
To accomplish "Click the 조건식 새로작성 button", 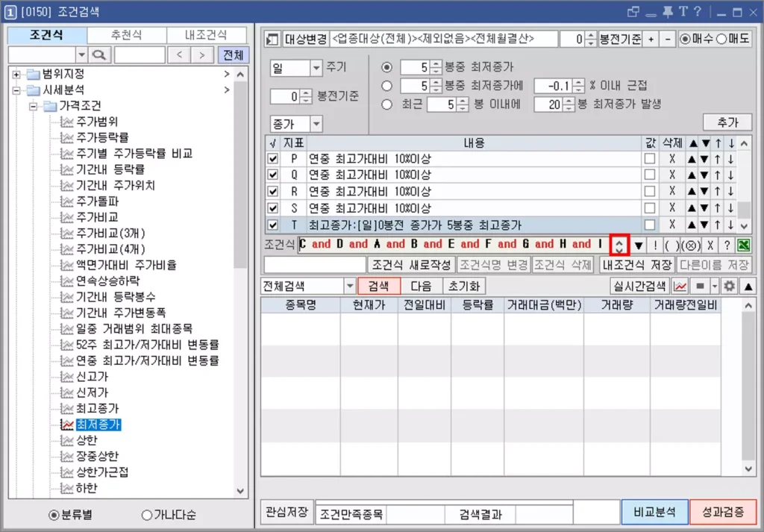I will click(x=411, y=265).
